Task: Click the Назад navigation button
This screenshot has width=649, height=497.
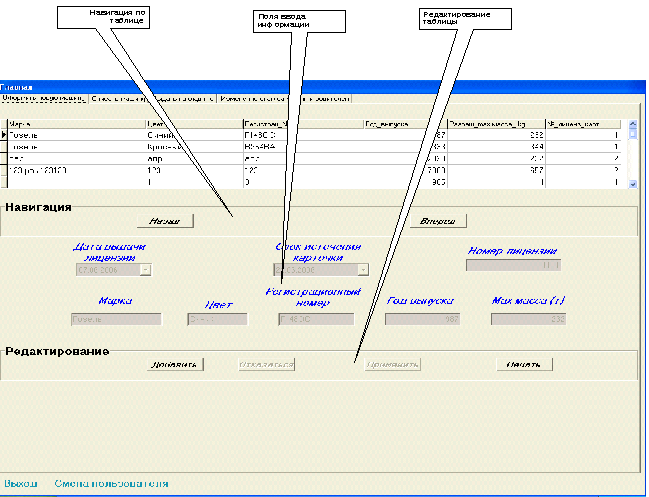Action: [165, 221]
